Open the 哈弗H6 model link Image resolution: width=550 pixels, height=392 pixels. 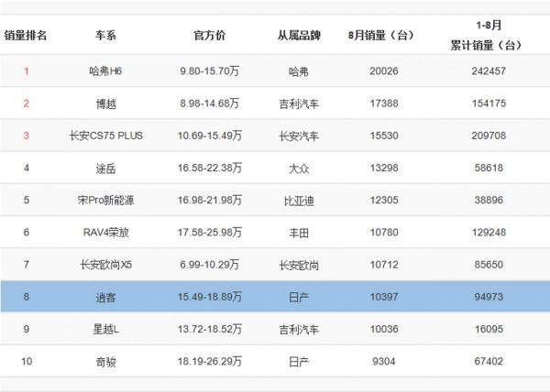point(105,71)
